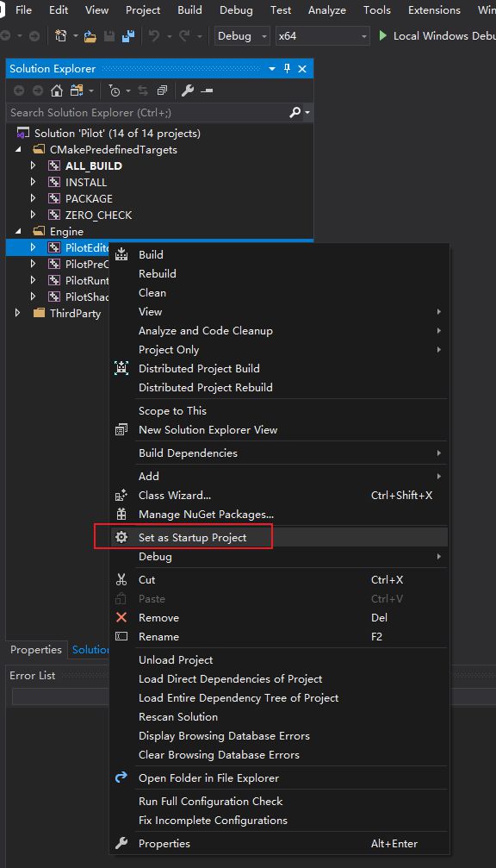Select Load Direct Dependencies of Project
The height and width of the screenshot is (868, 496).
(231, 678)
